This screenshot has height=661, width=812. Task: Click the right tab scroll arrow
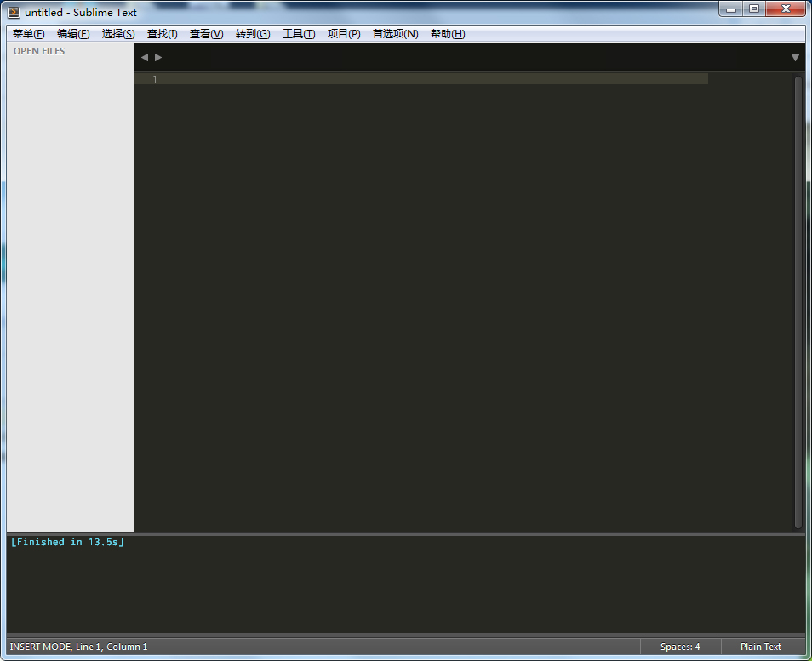click(x=158, y=58)
